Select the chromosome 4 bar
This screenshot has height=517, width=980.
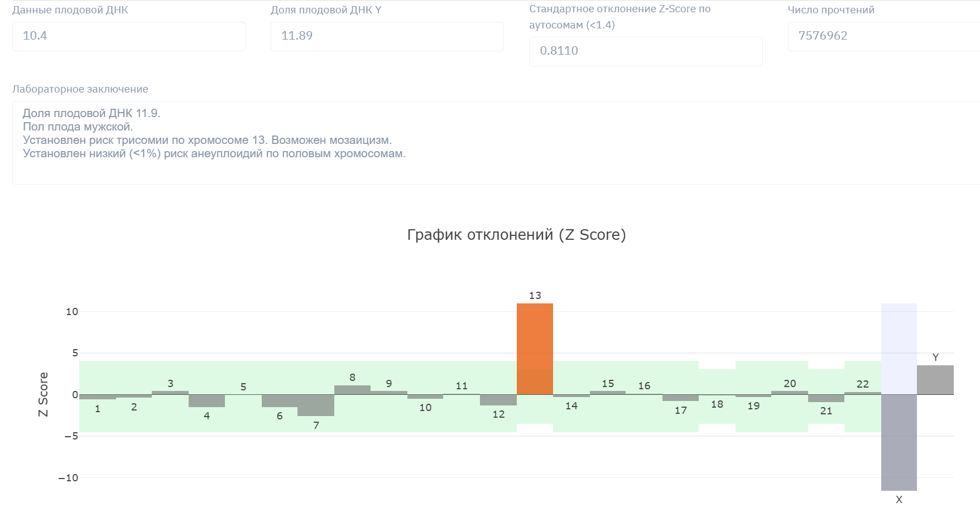pos(206,401)
